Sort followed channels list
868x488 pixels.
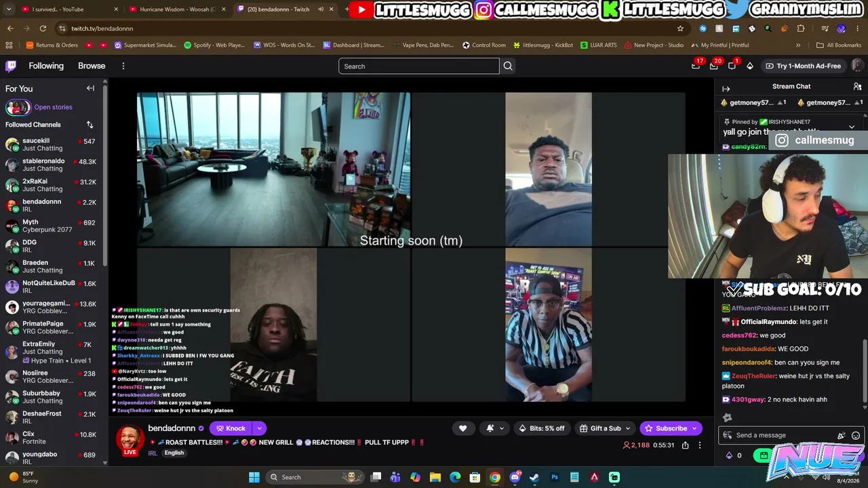pyautogui.click(x=90, y=125)
